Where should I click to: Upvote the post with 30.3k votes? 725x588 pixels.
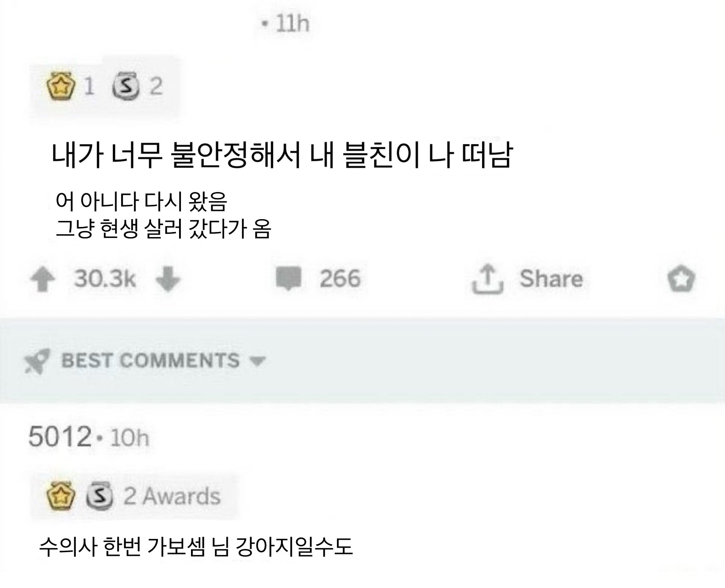point(43,279)
